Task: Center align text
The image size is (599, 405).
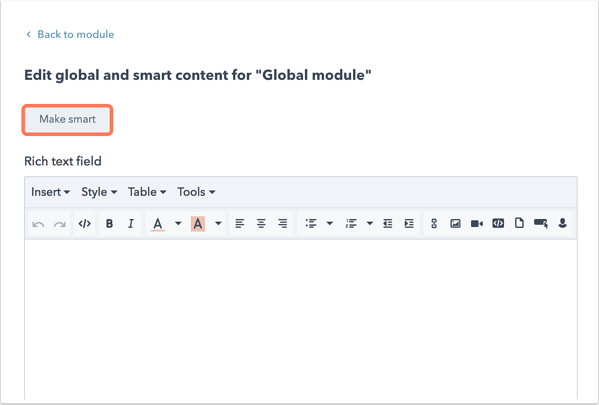Action: (261, 224)
